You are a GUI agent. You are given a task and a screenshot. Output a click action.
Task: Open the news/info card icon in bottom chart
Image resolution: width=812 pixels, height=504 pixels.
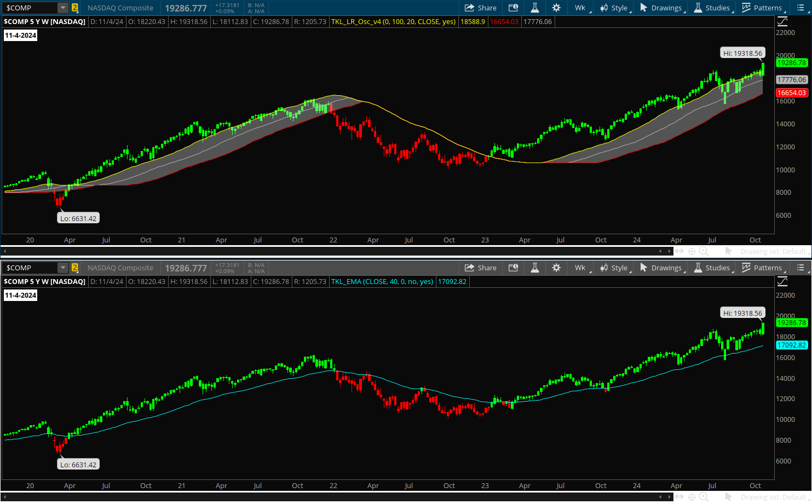click(x=513, y=268)
